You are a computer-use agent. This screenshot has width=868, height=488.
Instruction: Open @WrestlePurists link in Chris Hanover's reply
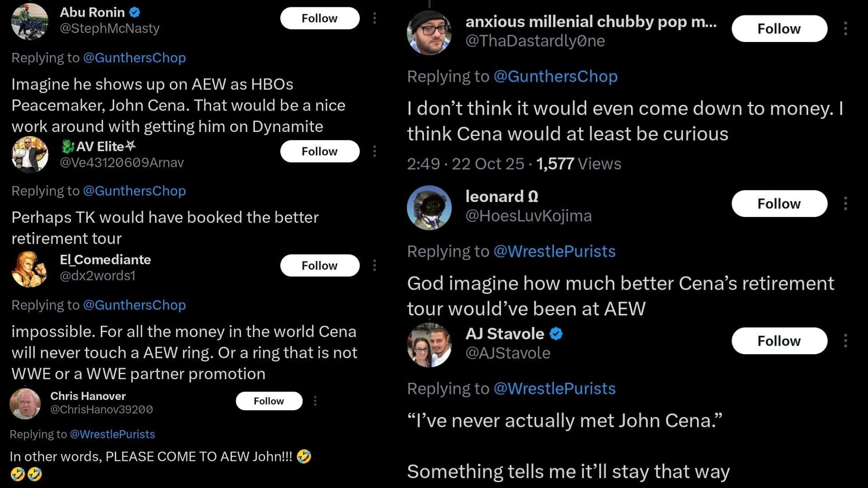[112, 434]
